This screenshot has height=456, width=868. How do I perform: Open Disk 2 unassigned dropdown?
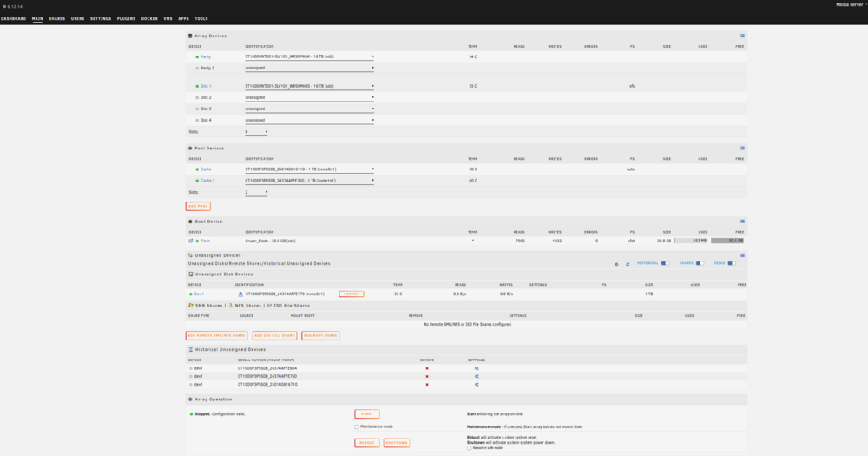(310, 97)
